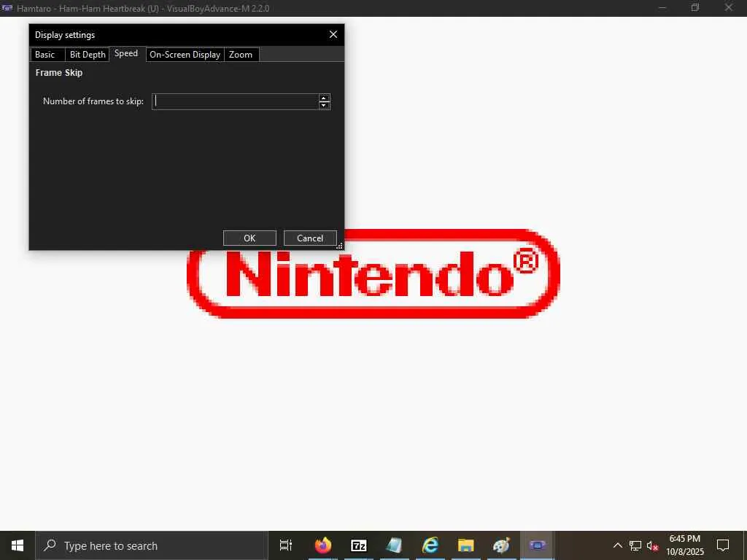Open 7-Zip from the taskbar
The width and height of the screenshot is (747, 560).
coord(359,545)
